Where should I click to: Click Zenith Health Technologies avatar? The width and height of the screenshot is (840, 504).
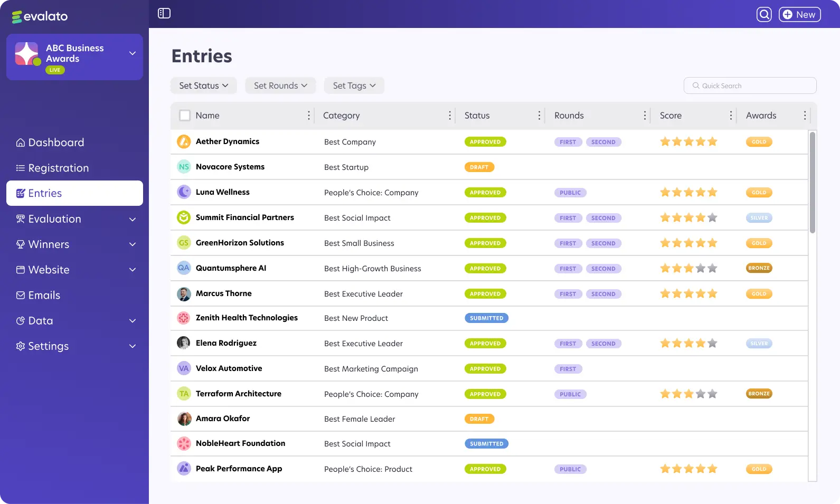tap(184, 318)
